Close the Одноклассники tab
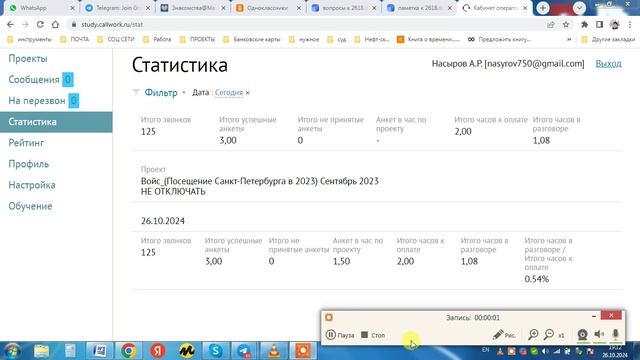The height and width of the screenshot is (360, 640). click(x=299, y=8)
